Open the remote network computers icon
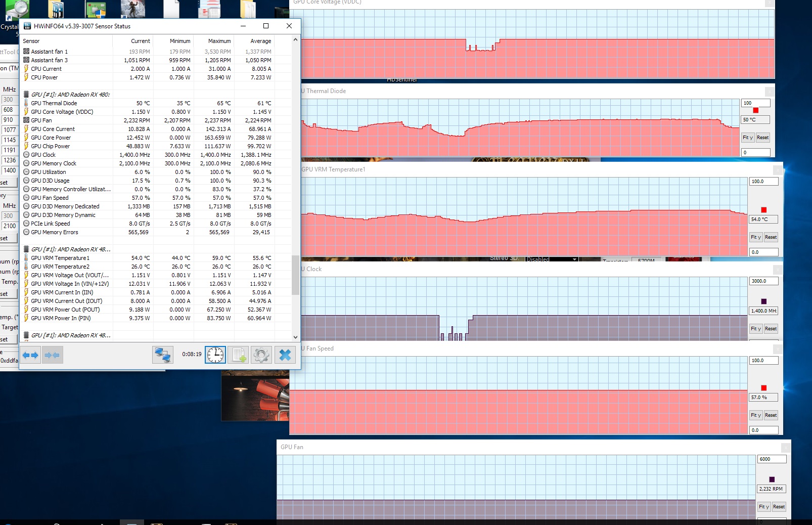 [x=162, y=355]
